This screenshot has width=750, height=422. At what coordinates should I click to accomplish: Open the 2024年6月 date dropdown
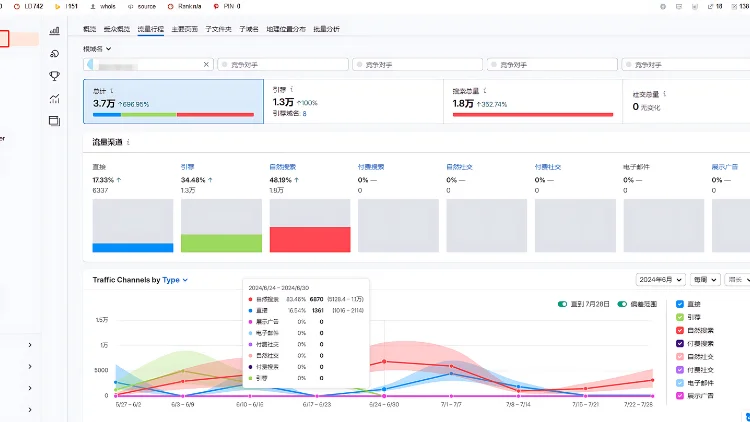[661, 279]
